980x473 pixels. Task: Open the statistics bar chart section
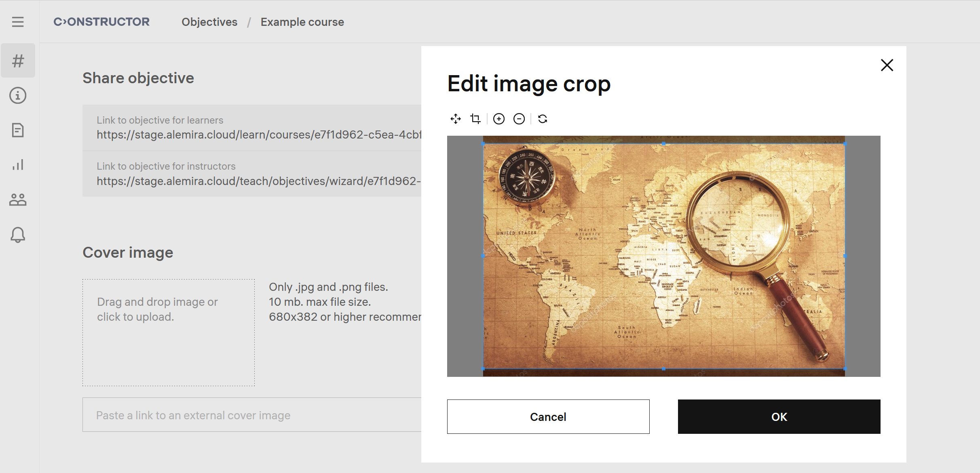point(18,165)
